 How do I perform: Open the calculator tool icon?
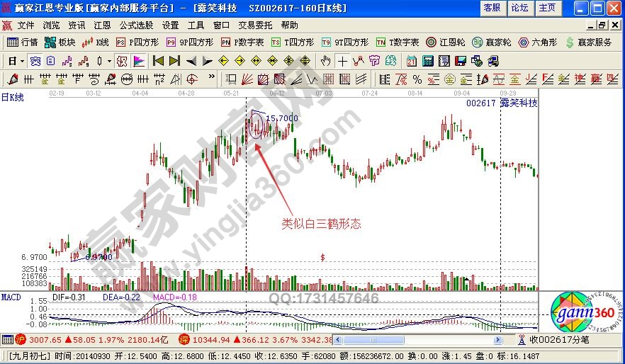[x=429, y=60]
